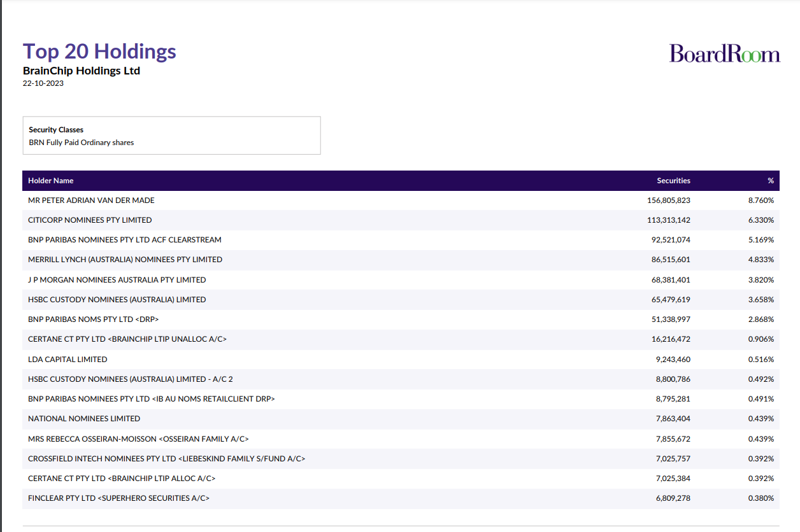This screenshot has width=800, height=532.
Task: Select the Mrs Rebecca Osseiran-Moisson row
Action: point(138,439)
